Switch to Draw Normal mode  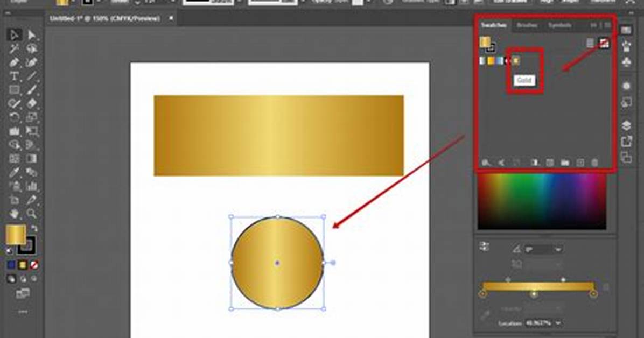[x=11, y=279]
